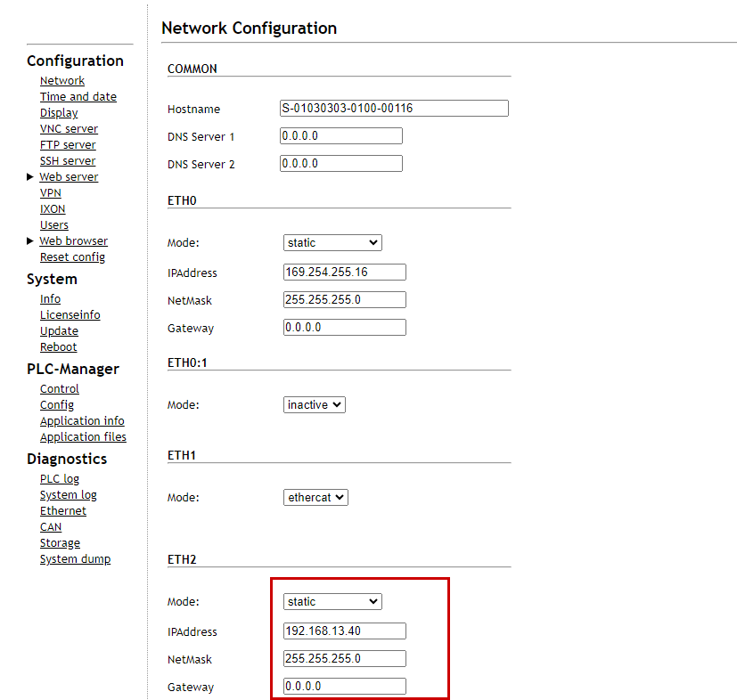Open FTP server configuration
This screenshot has height=700, width=737.
point(68,144)
